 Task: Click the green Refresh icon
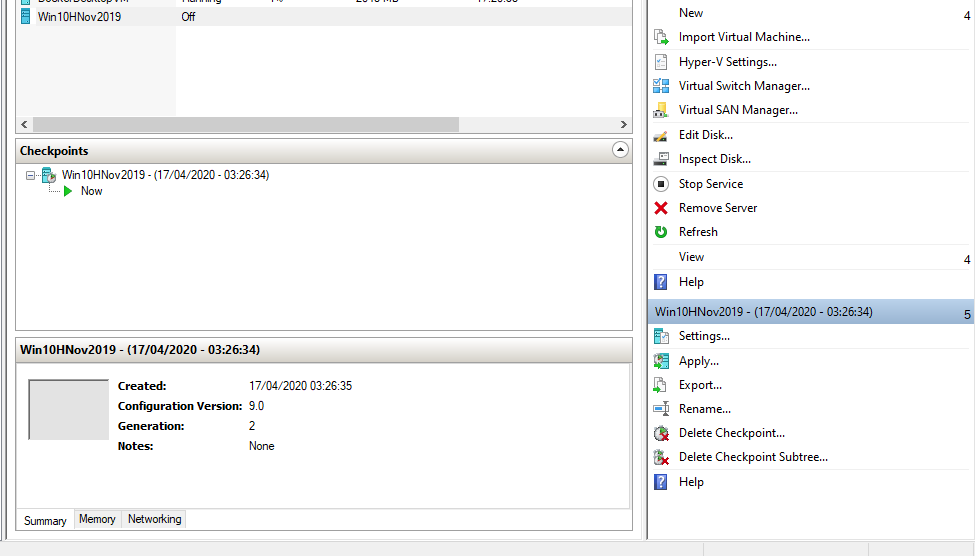coord(661,232)
